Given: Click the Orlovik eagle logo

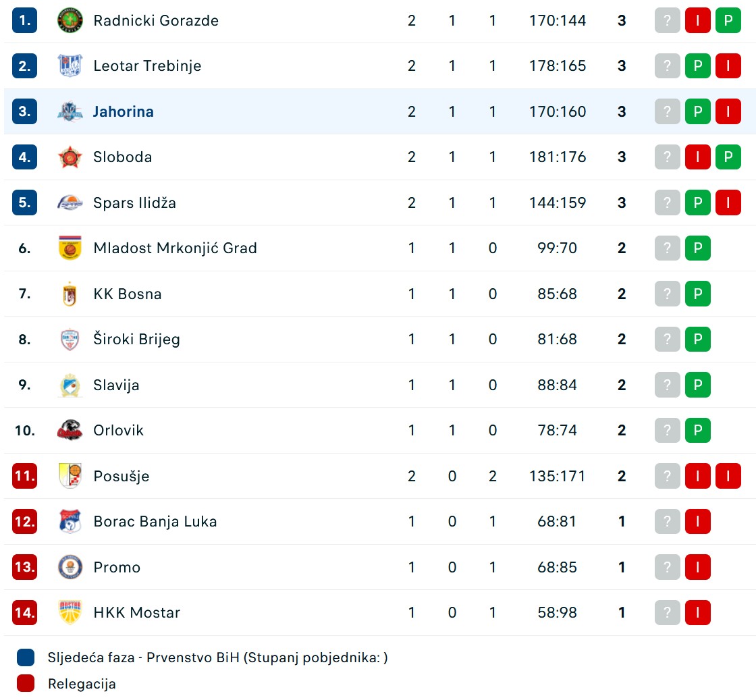Looking at the screenshot, I should (70, 431).
